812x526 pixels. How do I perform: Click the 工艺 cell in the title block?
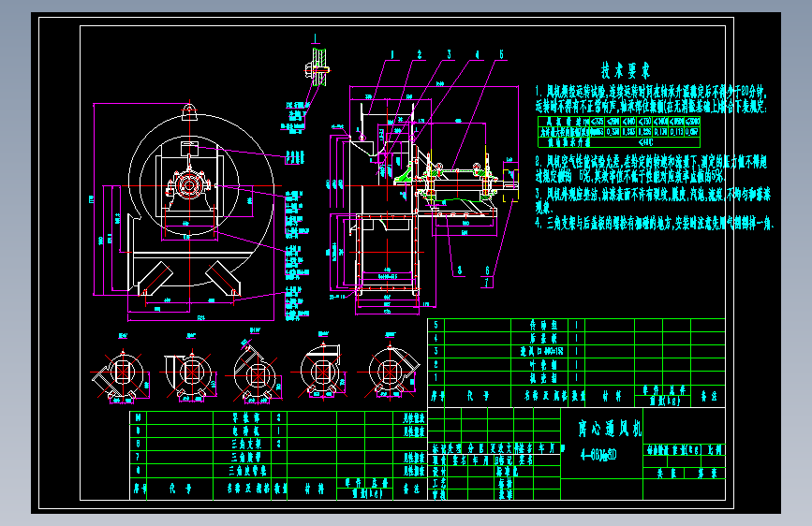click(x=438, y=483)
